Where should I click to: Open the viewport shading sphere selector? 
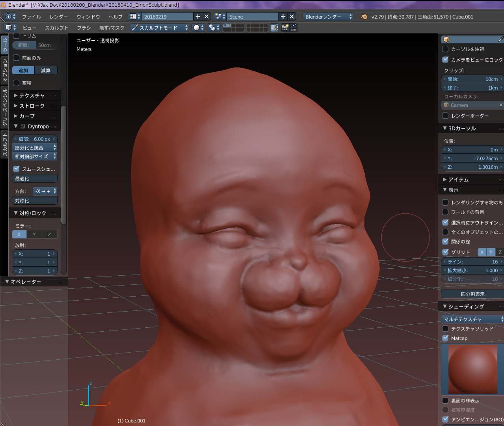coord(198,28)
